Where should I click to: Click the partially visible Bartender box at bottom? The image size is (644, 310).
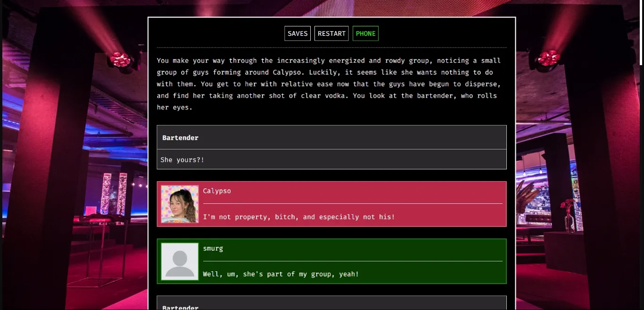point(331,304)
